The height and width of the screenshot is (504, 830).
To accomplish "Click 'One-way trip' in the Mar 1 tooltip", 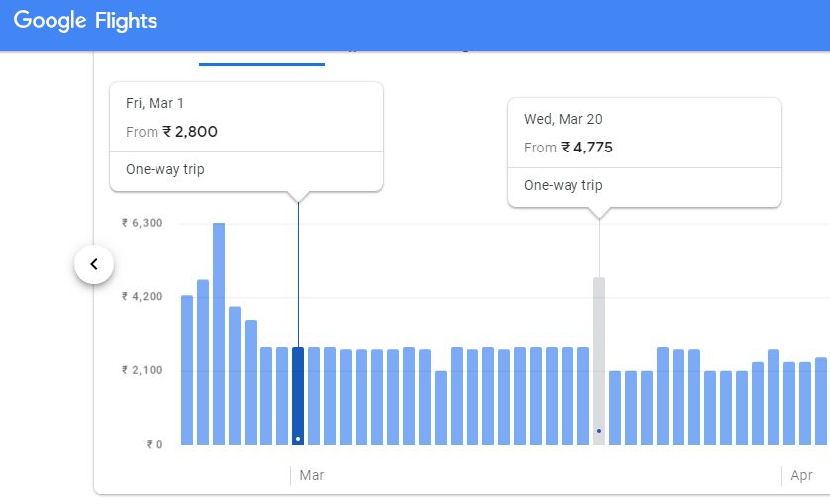I will tap(165, 169).
